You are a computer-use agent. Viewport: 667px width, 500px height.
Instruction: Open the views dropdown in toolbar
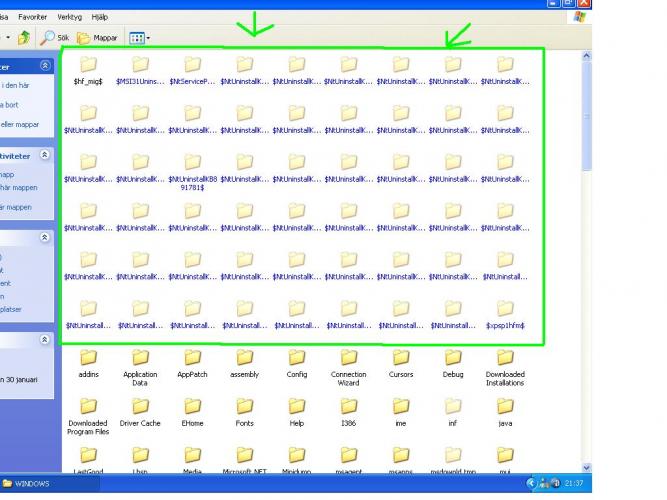click(x=138, y=37)
